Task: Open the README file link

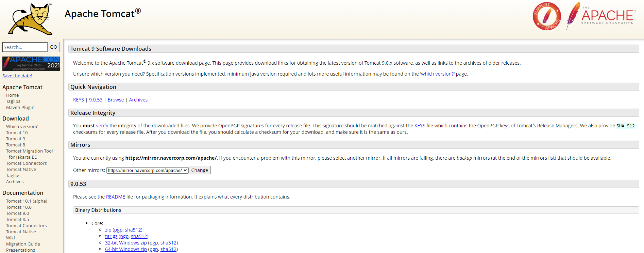Action: 116,197
